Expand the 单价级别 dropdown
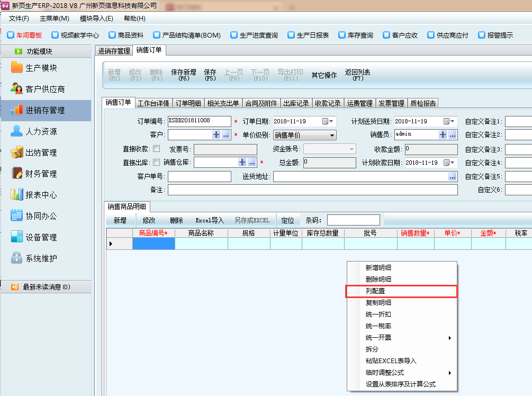Screen dimensions: 532x396 332,136
